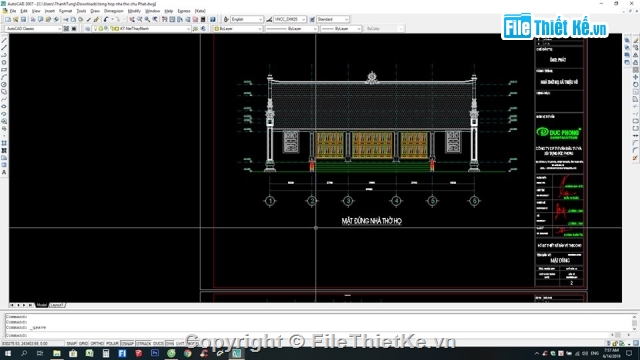Select the Construction Line tool
640x360 pixels.
(x=4, y=48)
